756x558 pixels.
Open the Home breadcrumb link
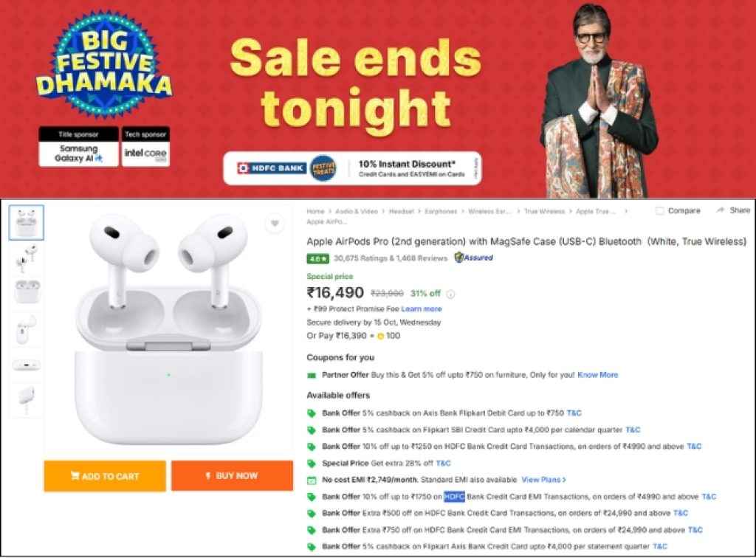pos(316,210)
